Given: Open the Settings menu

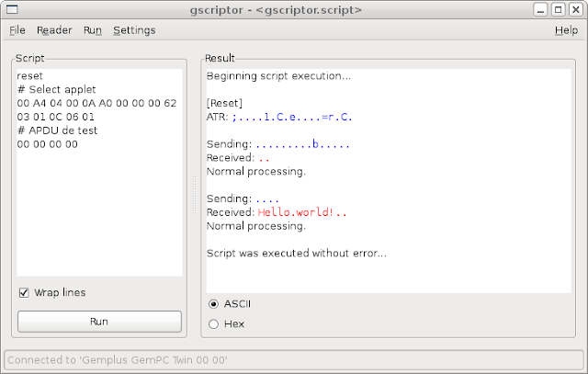Looking at the screenshot, I should point(134,30).
